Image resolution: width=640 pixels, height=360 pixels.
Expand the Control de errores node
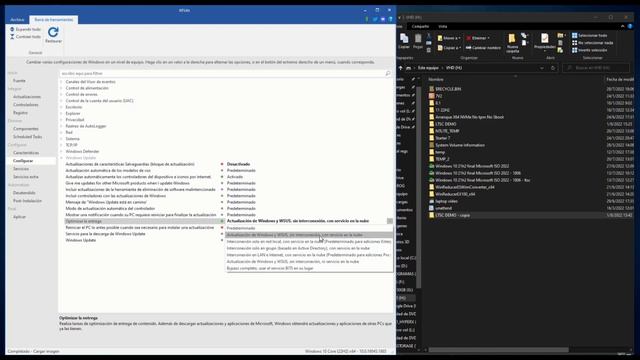[x=62, y=94]
